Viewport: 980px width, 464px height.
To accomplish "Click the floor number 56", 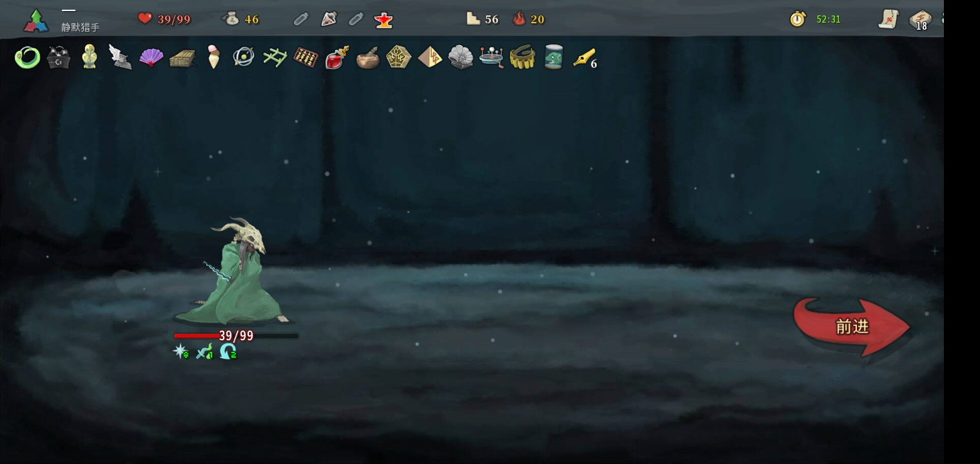I will click(x=492, y=19).
